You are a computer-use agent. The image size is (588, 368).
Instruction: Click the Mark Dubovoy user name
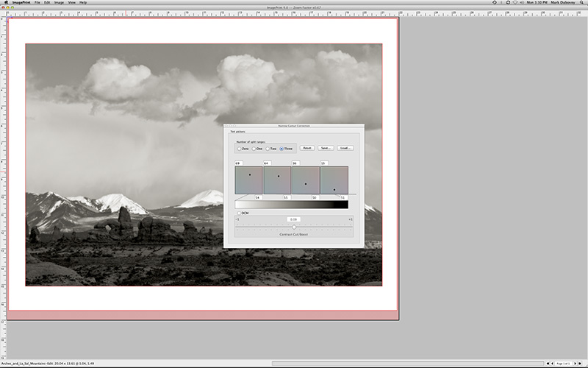coord(563,2)
